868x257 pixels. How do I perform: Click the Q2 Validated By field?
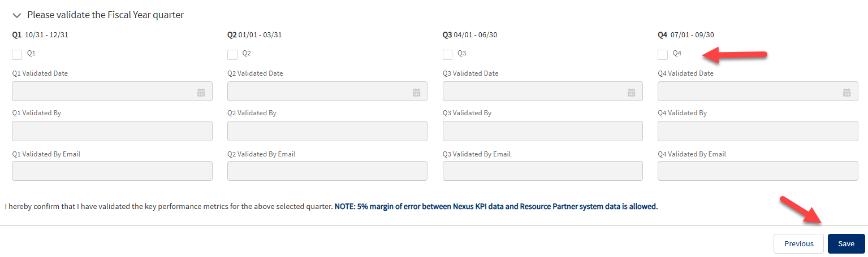(327, 131)
